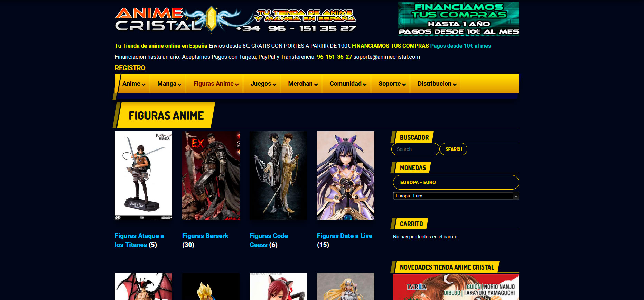
Task: Expand the Manga menu
Action: [x=169, y=84]
